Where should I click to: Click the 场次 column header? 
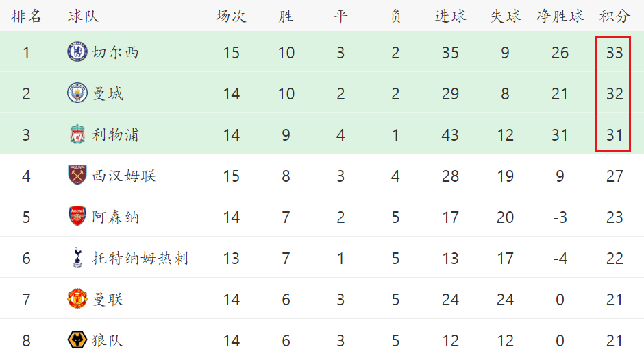232,16
